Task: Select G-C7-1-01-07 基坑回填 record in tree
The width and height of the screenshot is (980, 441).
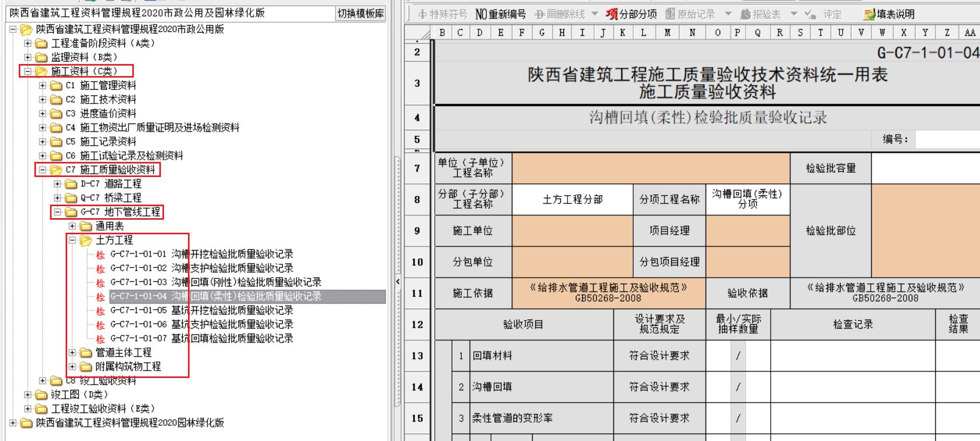Action: (202, 338)
